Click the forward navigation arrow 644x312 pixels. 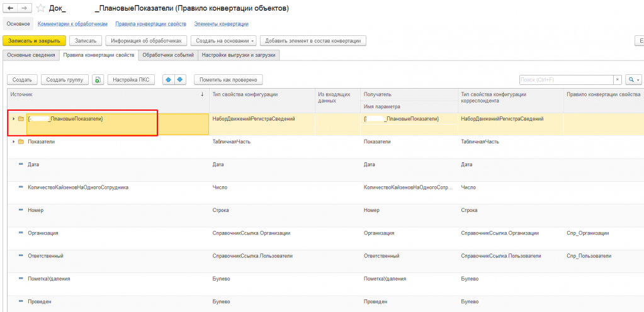23,8
